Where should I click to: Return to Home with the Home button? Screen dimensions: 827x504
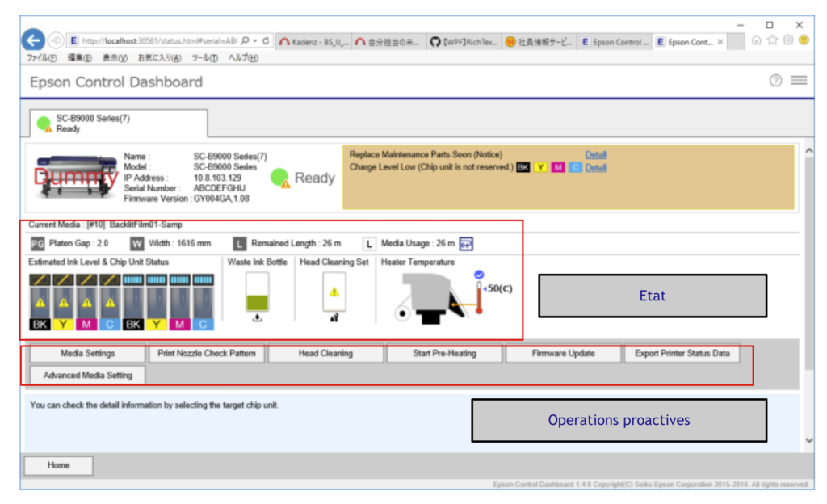tap(58, 465)
